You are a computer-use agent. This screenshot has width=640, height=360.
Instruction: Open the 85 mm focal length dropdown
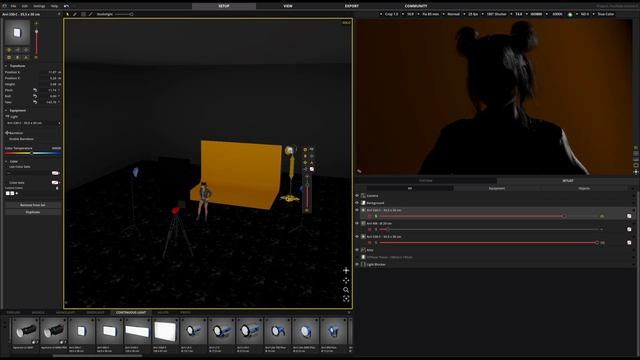tap(429, 14)
